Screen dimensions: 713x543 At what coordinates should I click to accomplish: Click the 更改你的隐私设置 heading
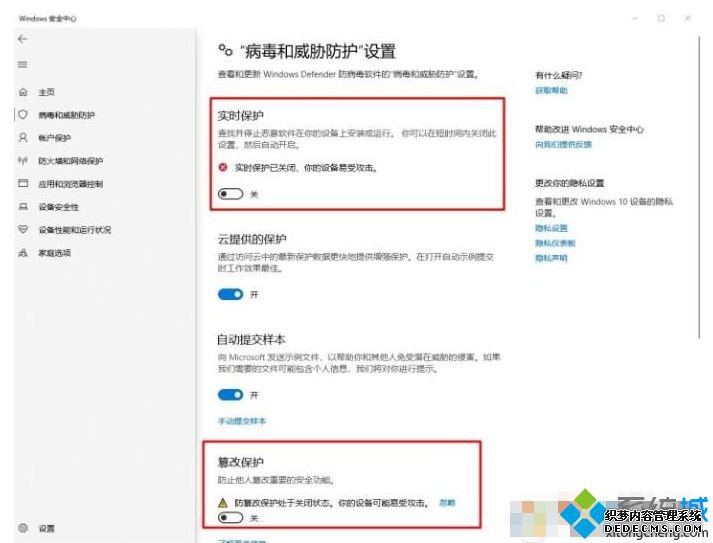(570, 183)
